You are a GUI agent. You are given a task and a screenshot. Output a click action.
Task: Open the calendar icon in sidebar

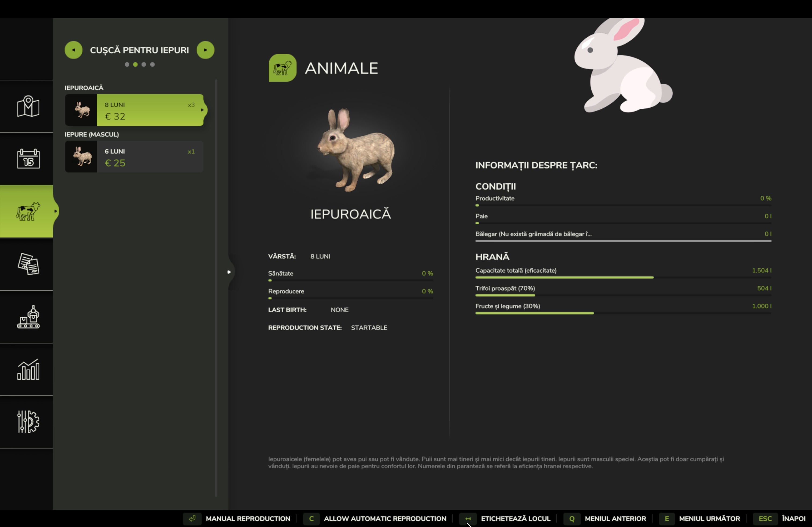click(x=28, y=159)
